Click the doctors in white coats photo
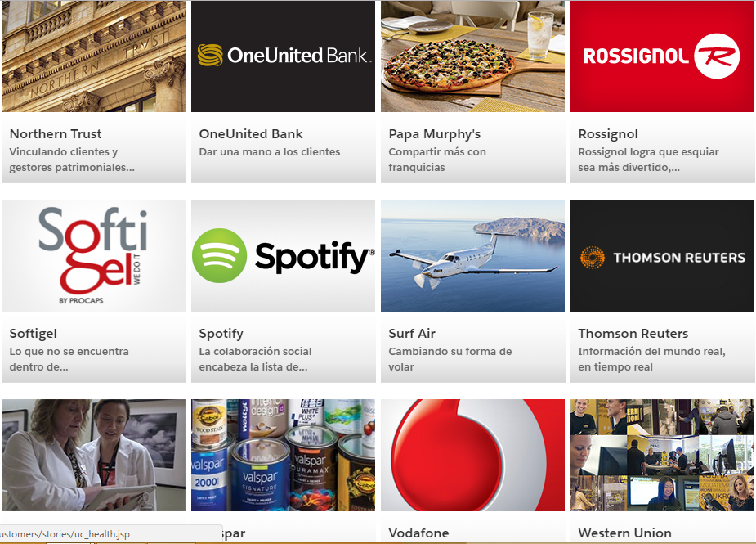756x544 pixels. 93,455
